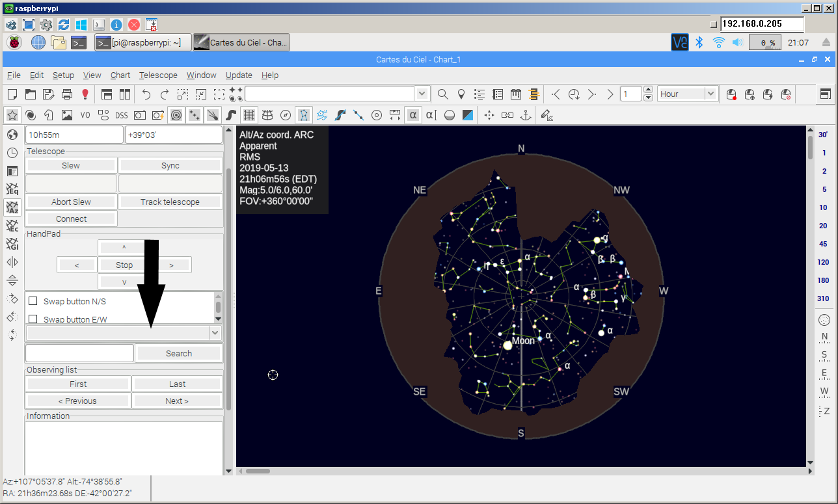Open the View menu

[92, 75]
